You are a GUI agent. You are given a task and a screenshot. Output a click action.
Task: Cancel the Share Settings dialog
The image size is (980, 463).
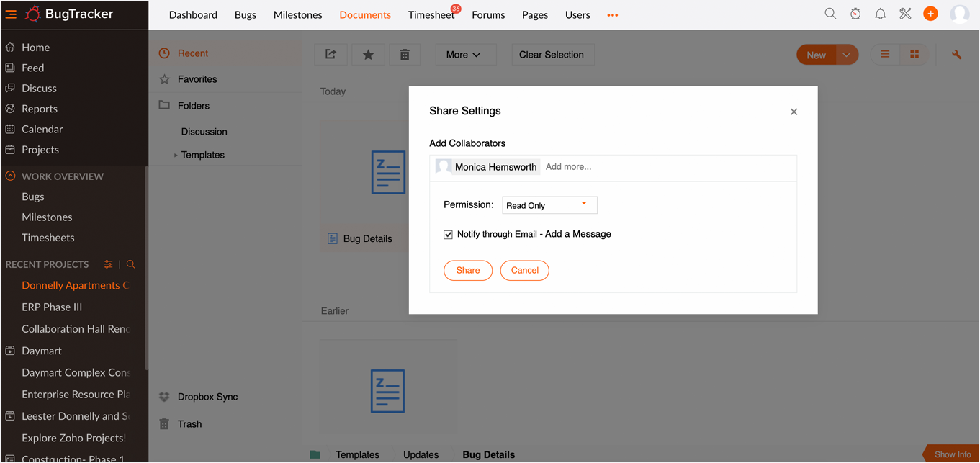[x=524, y=271]
